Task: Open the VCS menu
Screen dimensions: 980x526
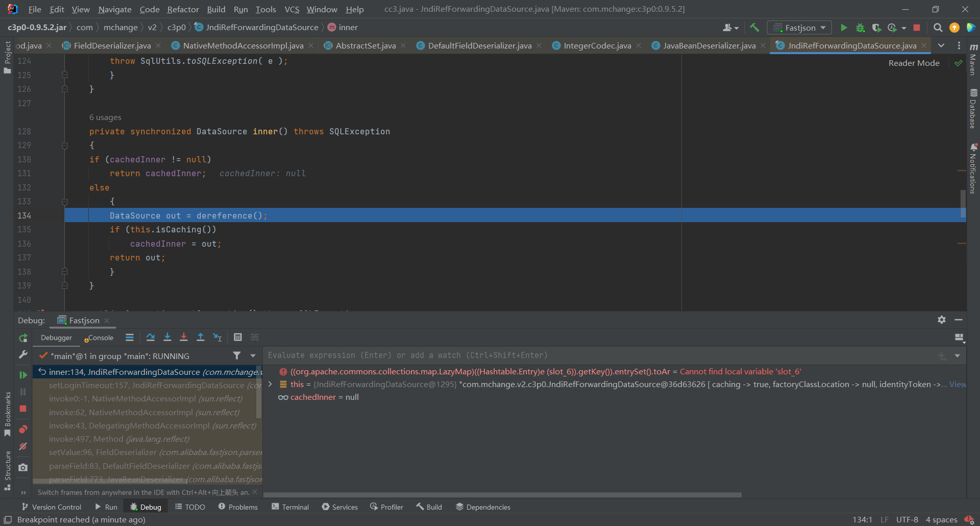Action: (292, 9)
